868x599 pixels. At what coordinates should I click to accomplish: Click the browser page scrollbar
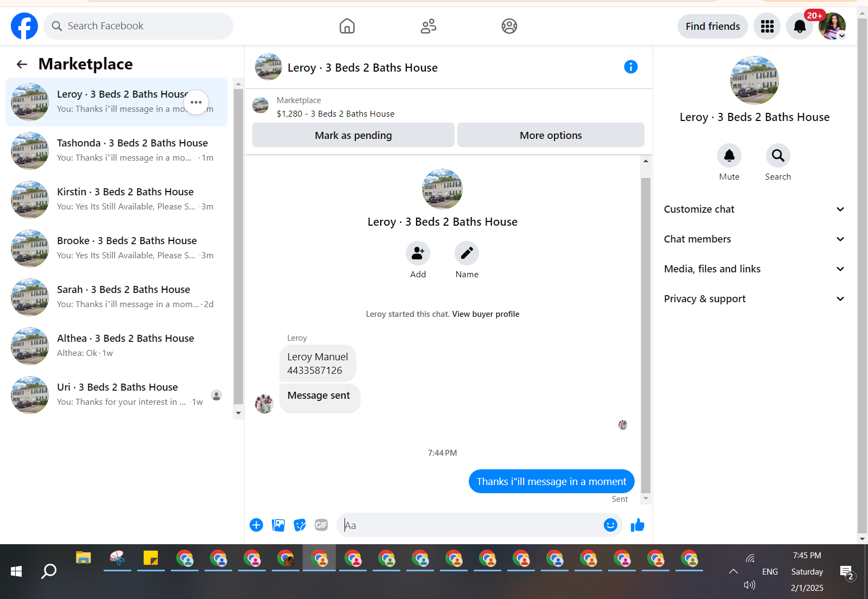pos(862,277)
